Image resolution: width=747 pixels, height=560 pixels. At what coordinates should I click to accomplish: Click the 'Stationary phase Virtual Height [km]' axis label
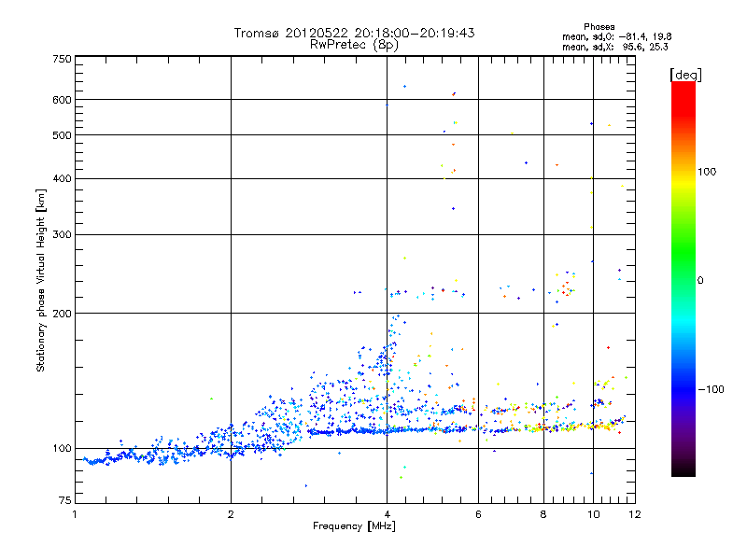[x=41, y=281]
